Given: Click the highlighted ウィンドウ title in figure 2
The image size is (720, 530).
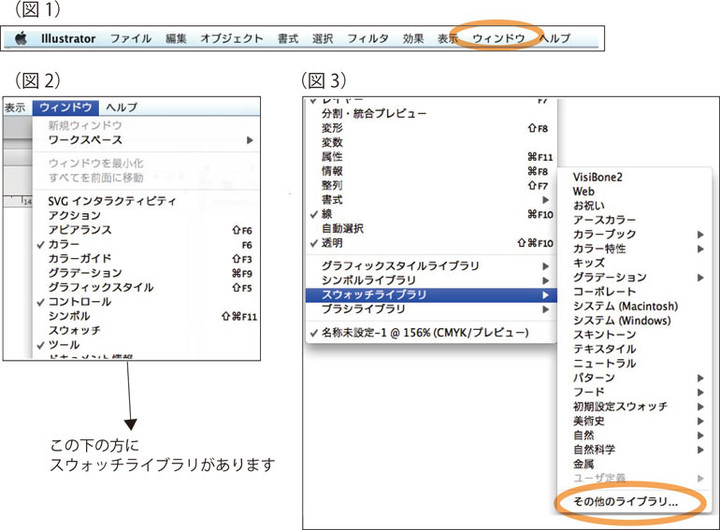Looking at the screenshot, I should (65, 107).
